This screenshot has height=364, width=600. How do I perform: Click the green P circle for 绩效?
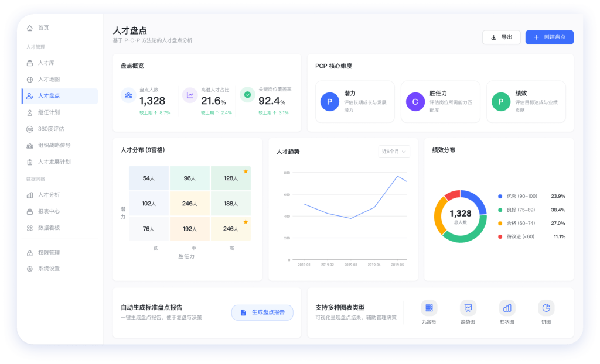(501, 102)
